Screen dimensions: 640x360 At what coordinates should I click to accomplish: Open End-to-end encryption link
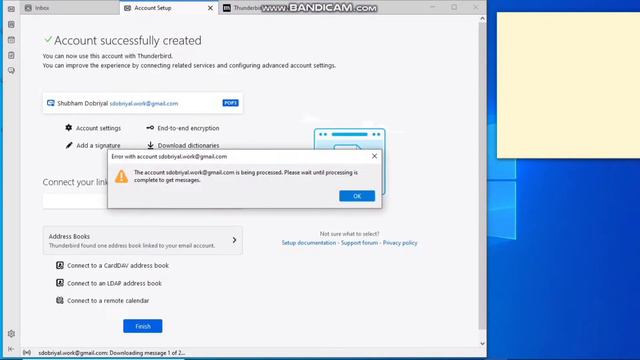[x=188, y=128]
